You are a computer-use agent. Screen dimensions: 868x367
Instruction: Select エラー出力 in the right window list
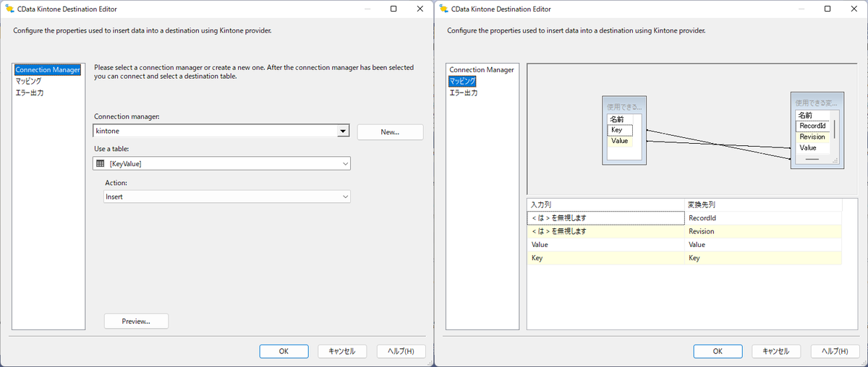pyautogui.click(x=464, y=92)
